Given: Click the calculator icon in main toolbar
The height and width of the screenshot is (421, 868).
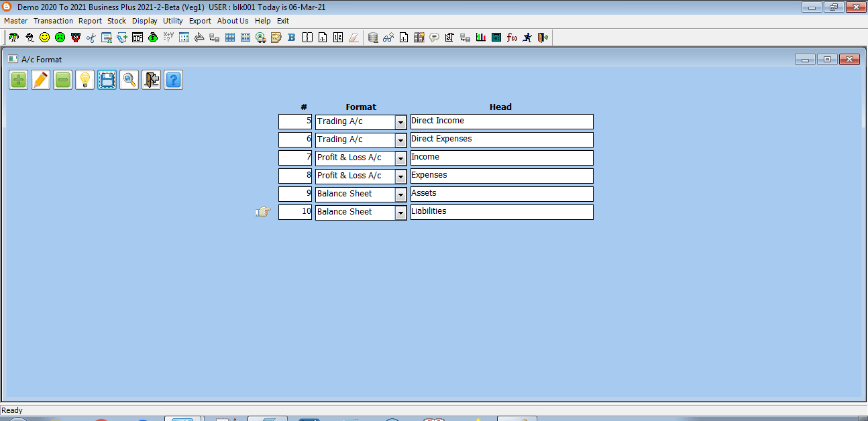Looking at the screenshot, I should point(496,38).
